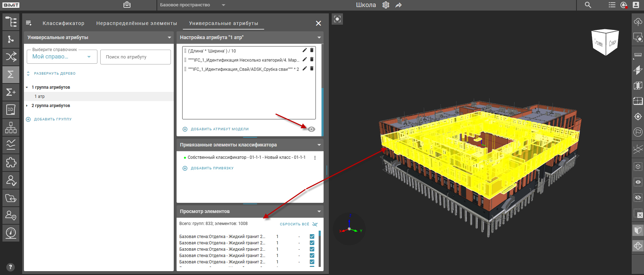Click the sigma attributes icon in left sidebar
This screenshot has height=275, width=644.
pos(11,74)
